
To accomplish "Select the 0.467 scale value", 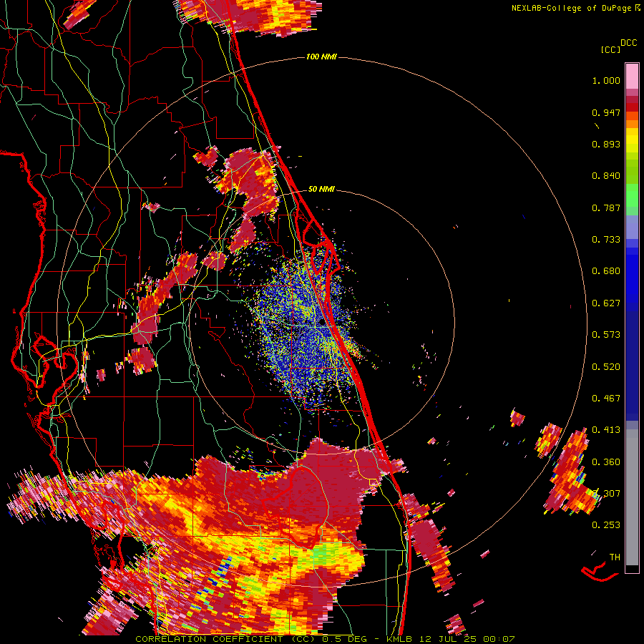I will [x=606, y=399].
